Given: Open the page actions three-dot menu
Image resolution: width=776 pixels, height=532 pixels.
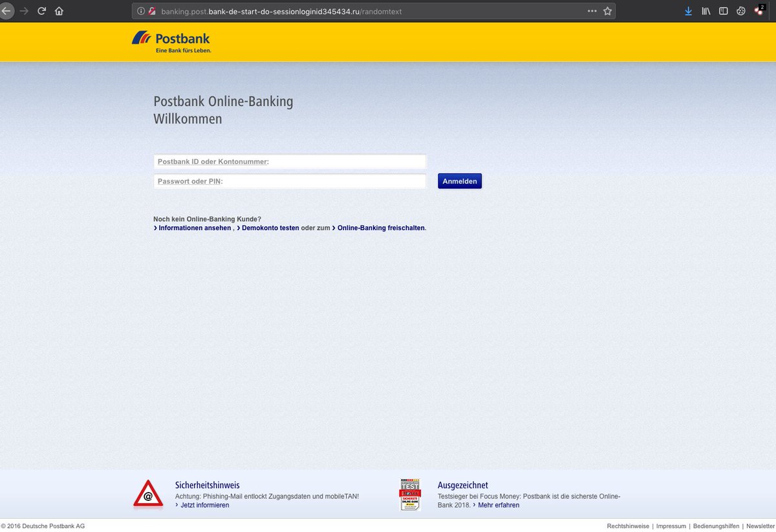Looking at the screenshot, I should point(592,11).
